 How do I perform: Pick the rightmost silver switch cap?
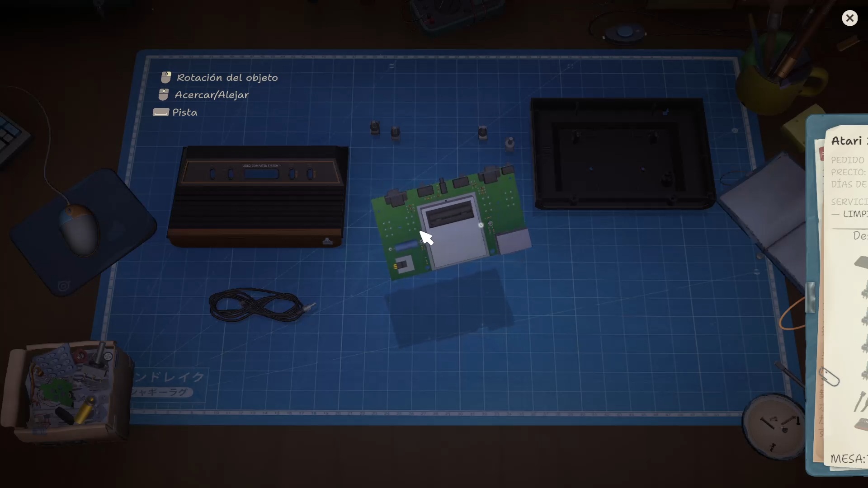tap(509, 144)
